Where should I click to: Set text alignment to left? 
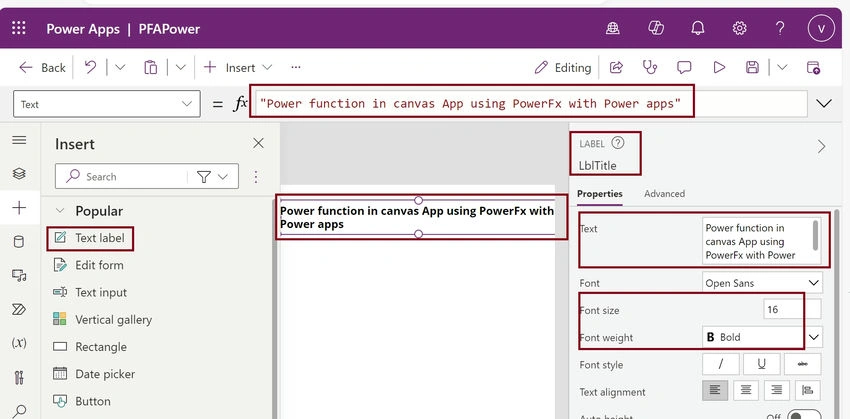[x=715, y=390]
